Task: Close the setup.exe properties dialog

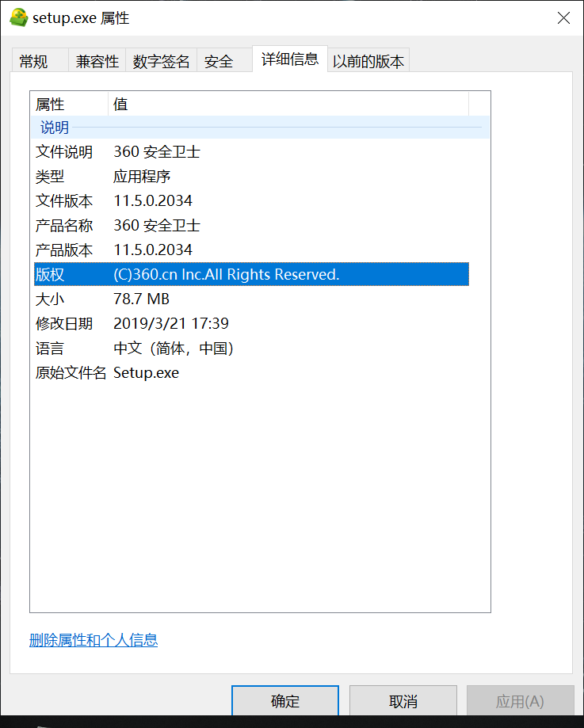Action: (x=563, y=18)
